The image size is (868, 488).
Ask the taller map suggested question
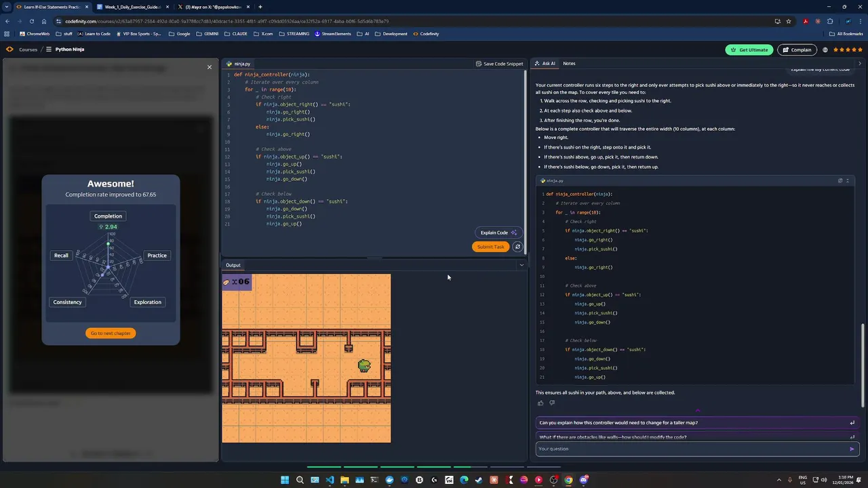[x=696, y=423]
